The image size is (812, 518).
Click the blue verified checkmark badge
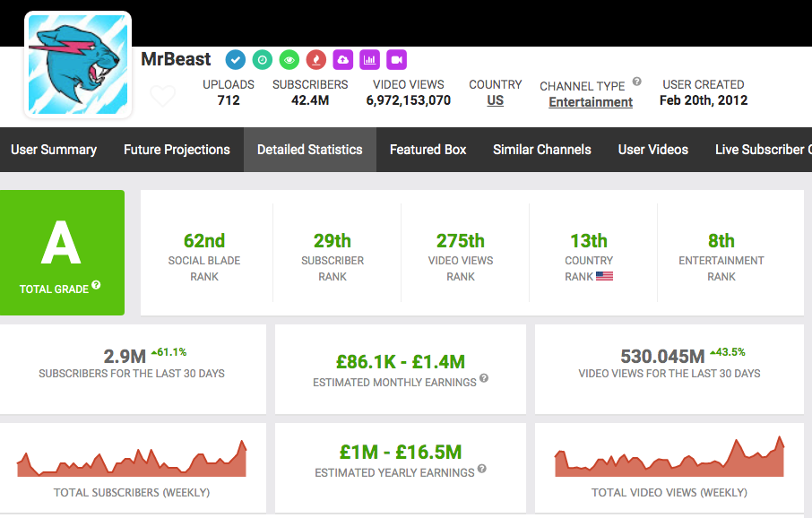coord(235,60)
